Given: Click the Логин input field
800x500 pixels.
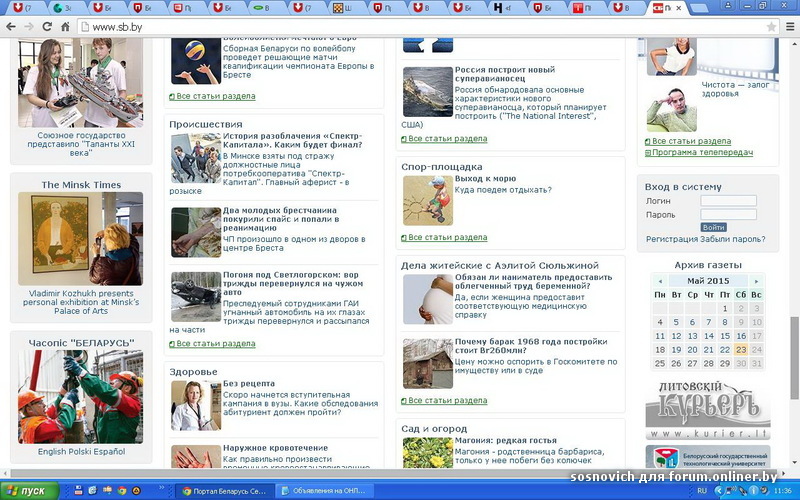Looking at the screenshot, I should click(x=728, y=201).
